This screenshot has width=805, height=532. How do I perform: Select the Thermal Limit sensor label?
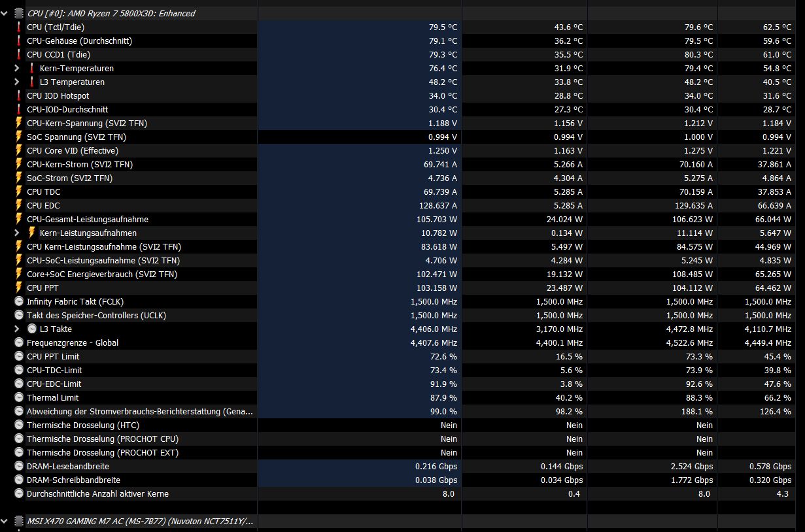coord(54,397)
